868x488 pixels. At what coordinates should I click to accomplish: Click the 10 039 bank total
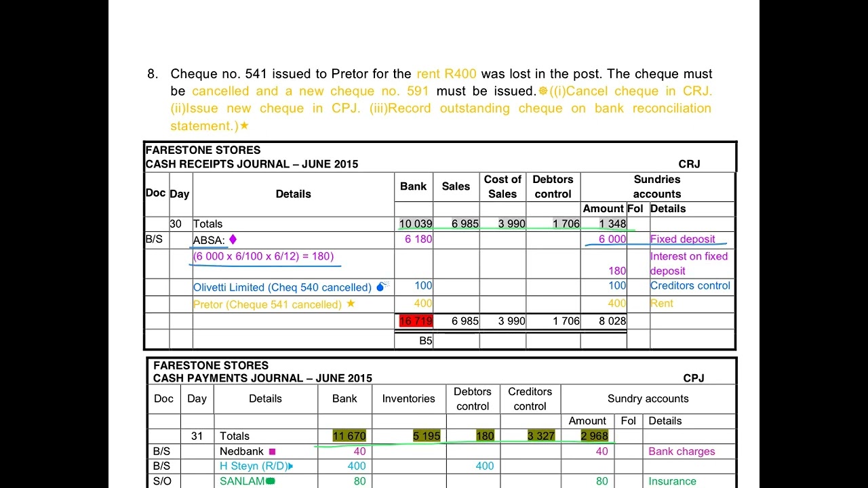click(x=416, y=224)
